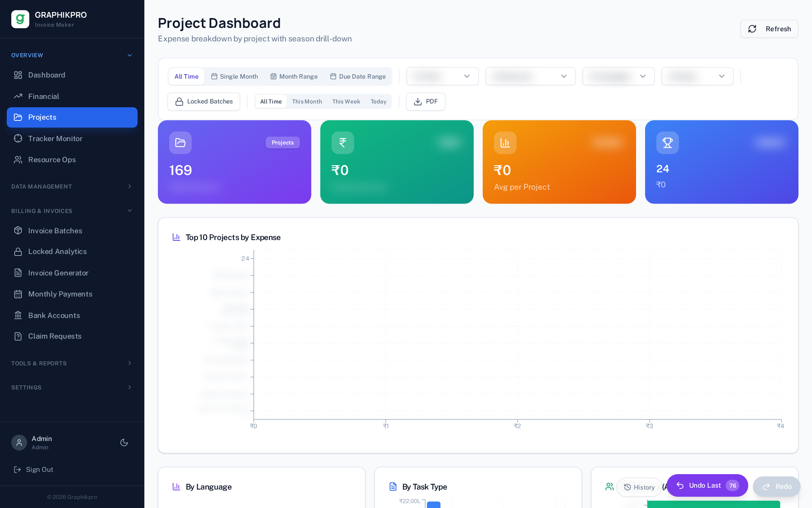This screenshot has height=508, width=812.
Task: Open the first blurred filter dropdown
Action: pos(442,76)
